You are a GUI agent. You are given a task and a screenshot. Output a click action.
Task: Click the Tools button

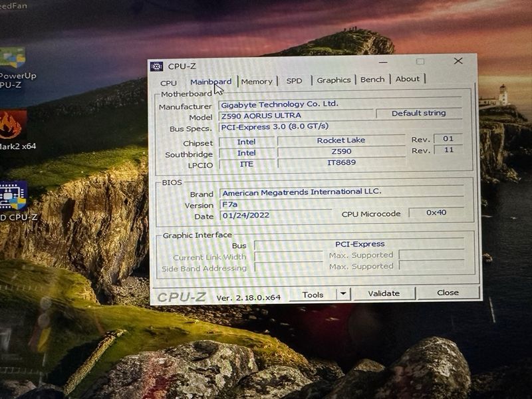pos(313,295)
